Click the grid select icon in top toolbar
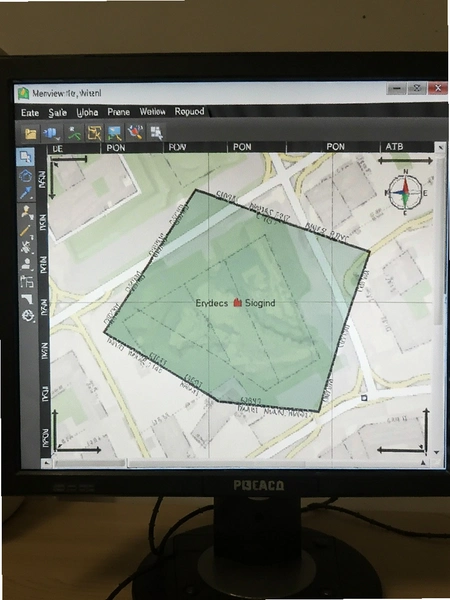Viewport: 450px width, 600px height. pyautogui.click(x=156, y=132)
